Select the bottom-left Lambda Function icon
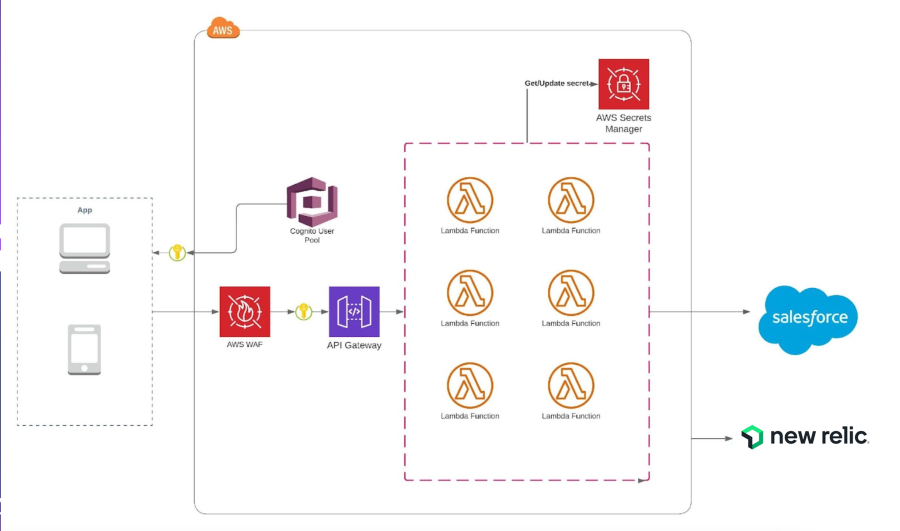 pyautogui.click(x=470, y=385)
